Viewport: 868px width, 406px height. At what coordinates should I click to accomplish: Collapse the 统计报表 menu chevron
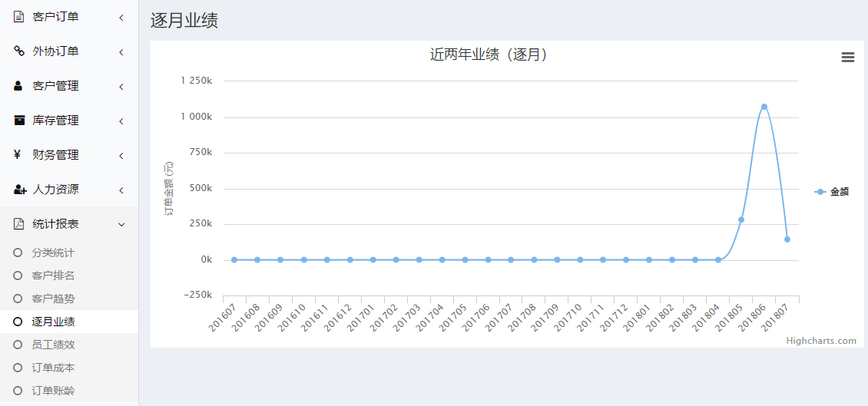(122, 225)
